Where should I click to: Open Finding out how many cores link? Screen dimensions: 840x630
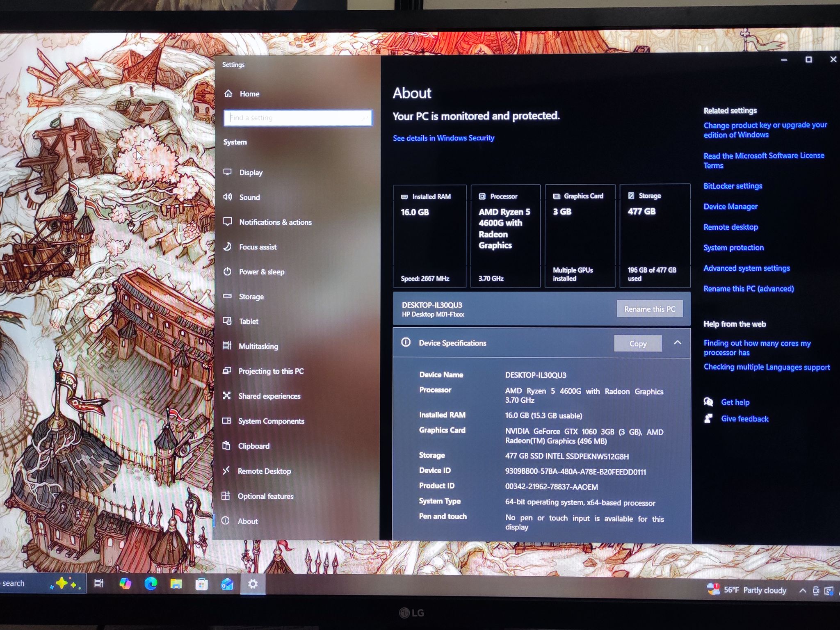pos(757,348)
